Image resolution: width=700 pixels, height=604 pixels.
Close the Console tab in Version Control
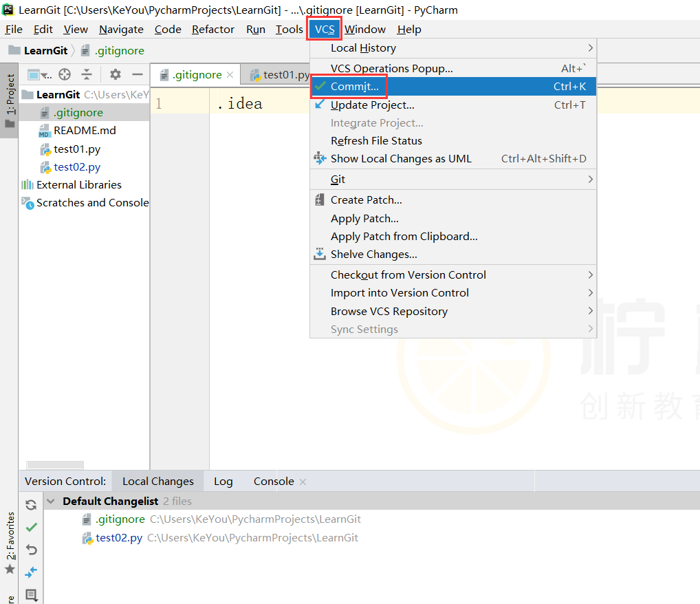(x=303, y=482)
